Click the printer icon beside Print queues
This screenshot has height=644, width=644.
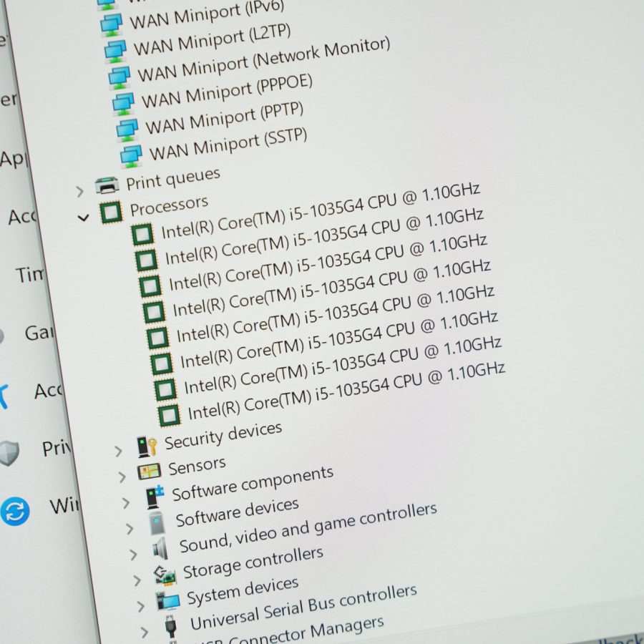[107, 185]
